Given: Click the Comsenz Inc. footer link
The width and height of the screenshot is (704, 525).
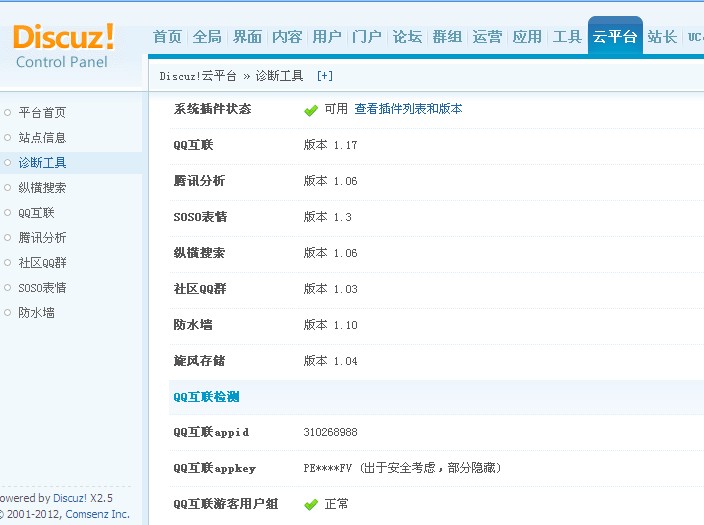Looking at the screenshot, I should click(97, 514).
